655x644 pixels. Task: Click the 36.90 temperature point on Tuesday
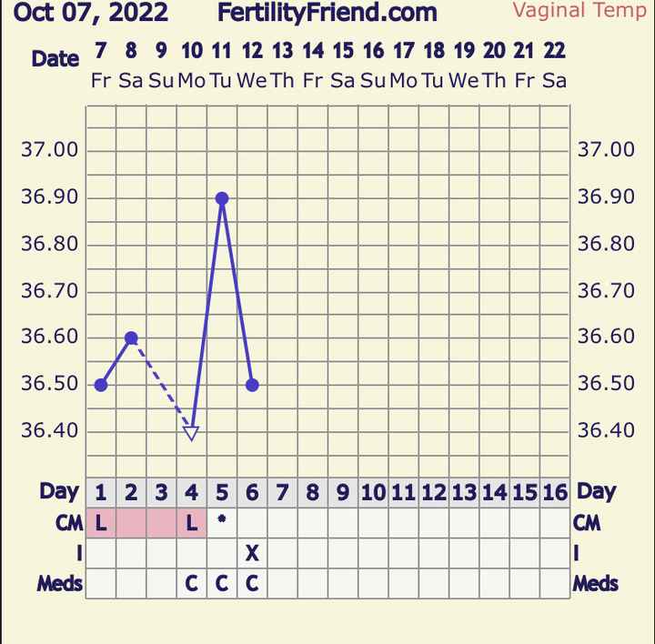click(x=222, y=198)
